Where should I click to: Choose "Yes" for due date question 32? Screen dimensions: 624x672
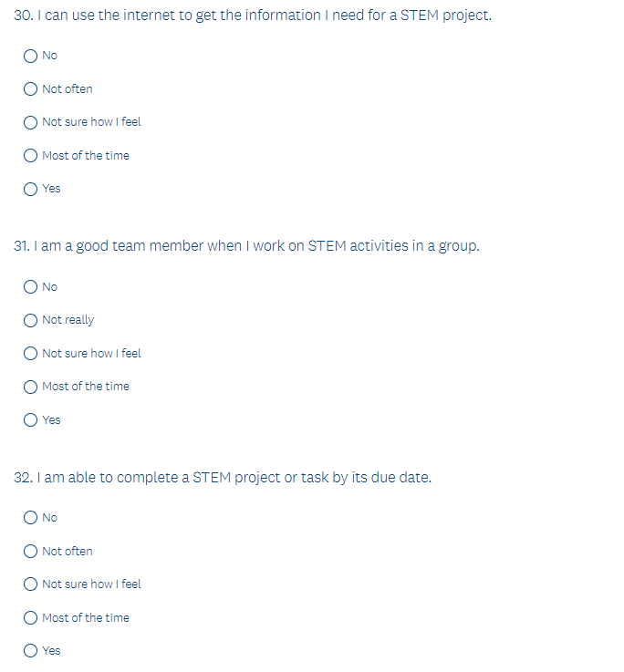(31, 651)
